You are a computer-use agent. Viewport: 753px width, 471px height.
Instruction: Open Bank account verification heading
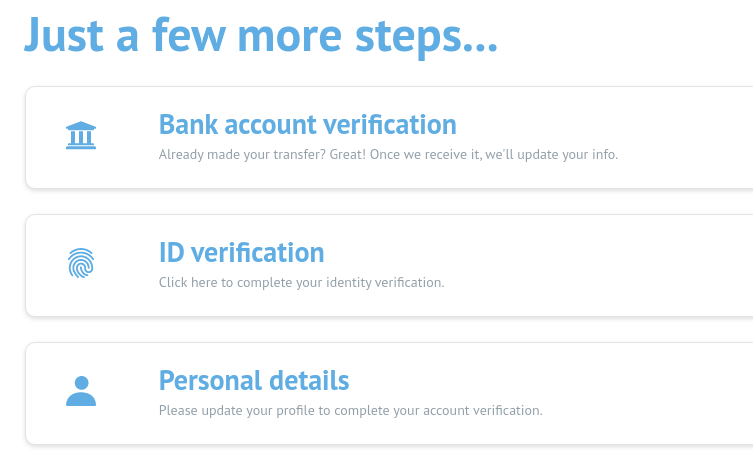pos(307,125)
